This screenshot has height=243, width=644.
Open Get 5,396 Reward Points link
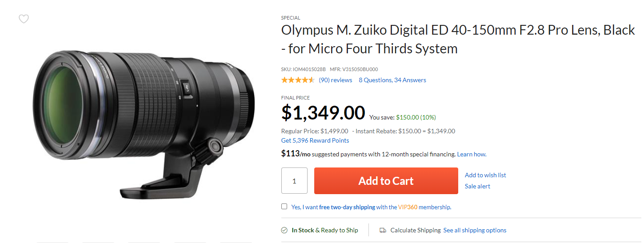[x=315, y=140]
